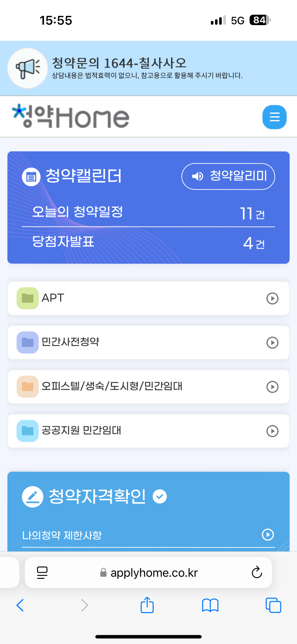Tap the megaphone announcement icon

(x=27, y=68)
